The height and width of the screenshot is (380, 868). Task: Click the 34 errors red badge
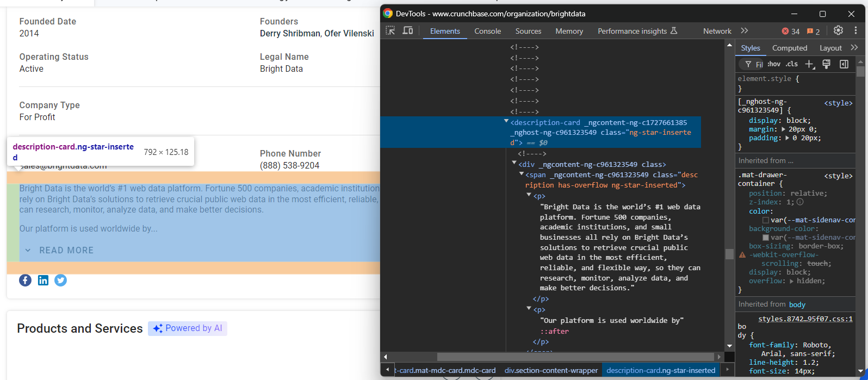click(791, 31)
